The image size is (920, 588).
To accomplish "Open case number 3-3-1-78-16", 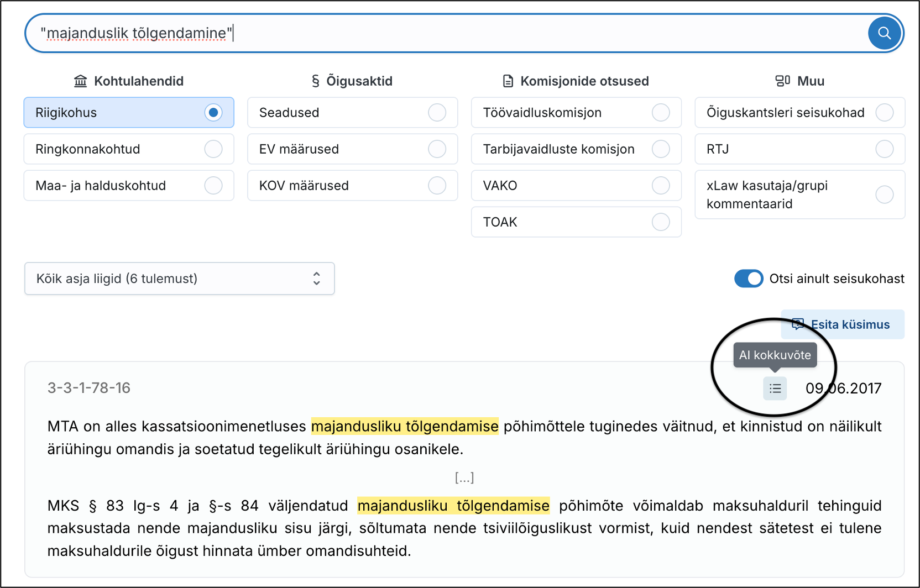I will tap(89, 388).
